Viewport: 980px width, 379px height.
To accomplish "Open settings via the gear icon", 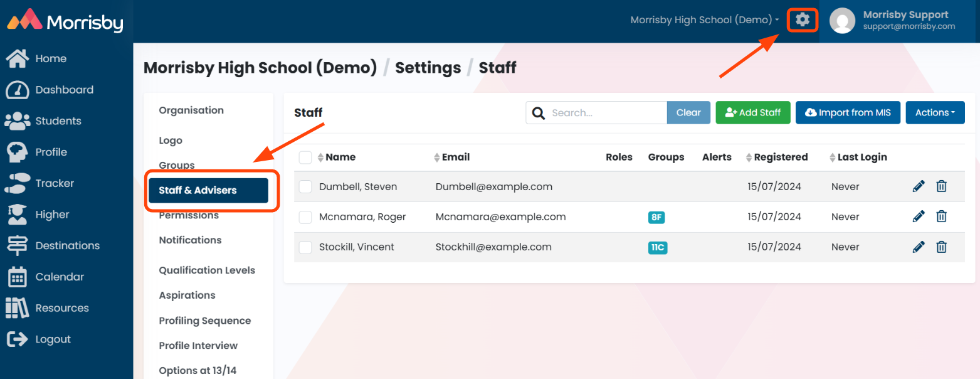I will pyautogui.click(x=803, y=20).
